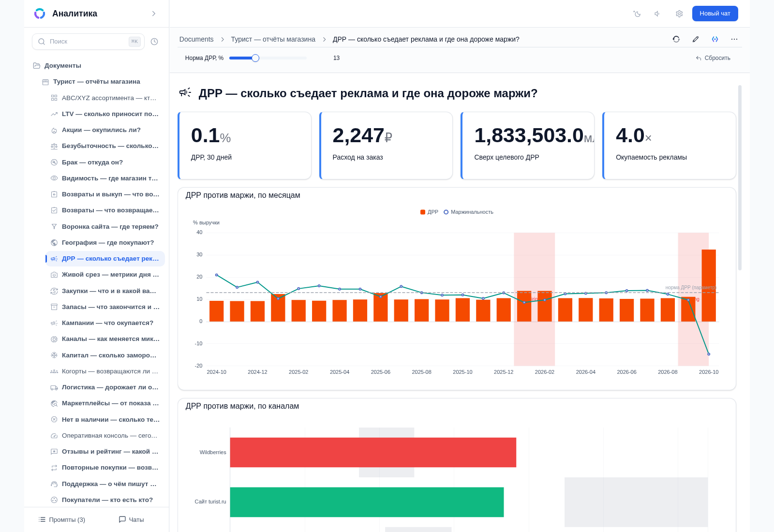Open Повторные покупки report
The image size is (774, 532).
(105, 468)
